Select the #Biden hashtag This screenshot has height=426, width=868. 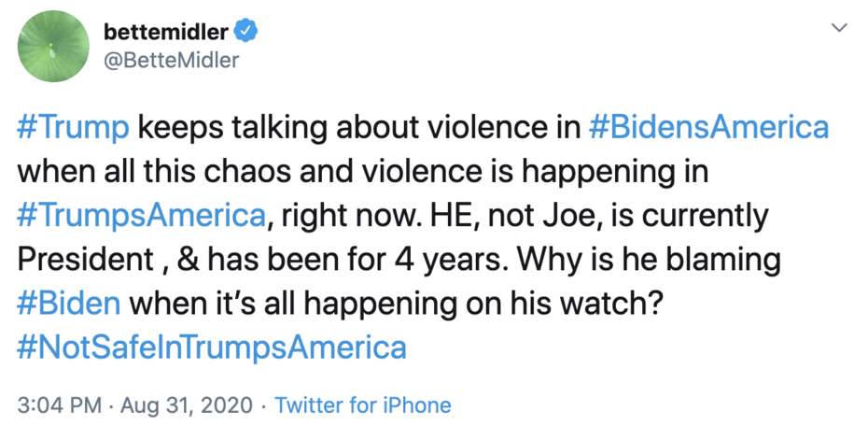point(67,304)
